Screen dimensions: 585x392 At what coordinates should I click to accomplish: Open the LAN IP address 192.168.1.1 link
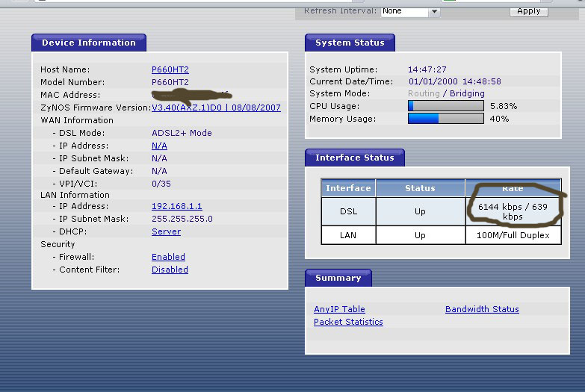click(176, 206)
